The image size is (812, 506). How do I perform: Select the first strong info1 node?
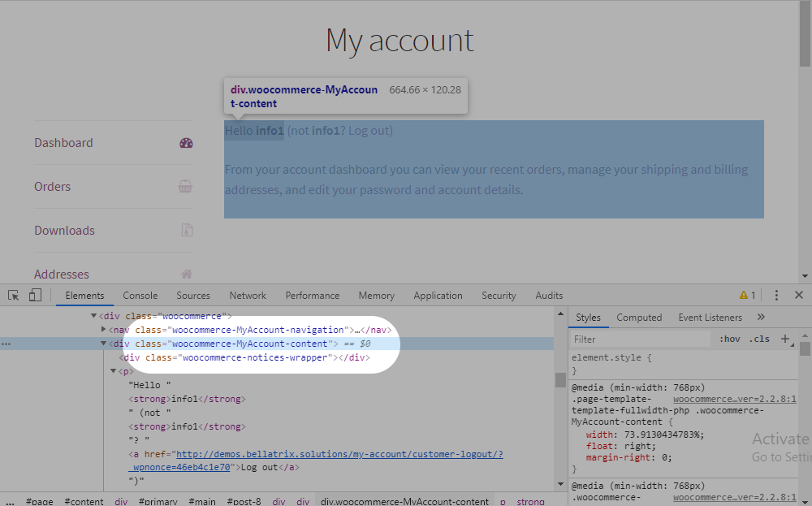click(x=187, y=399)
